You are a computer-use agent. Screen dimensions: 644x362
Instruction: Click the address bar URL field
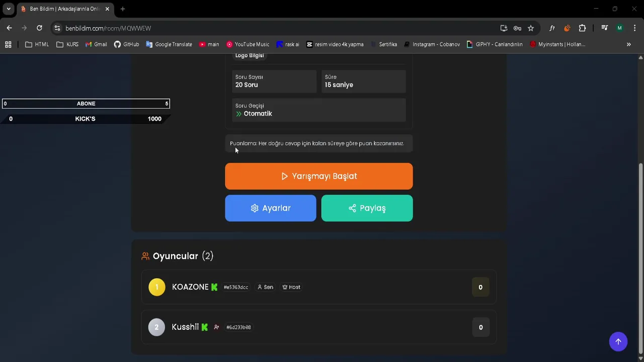(277, 28)
